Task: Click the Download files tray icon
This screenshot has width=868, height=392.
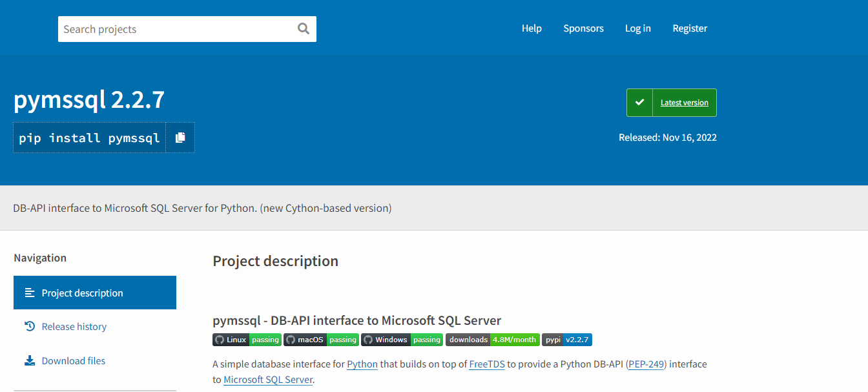Action: point(30,360)
